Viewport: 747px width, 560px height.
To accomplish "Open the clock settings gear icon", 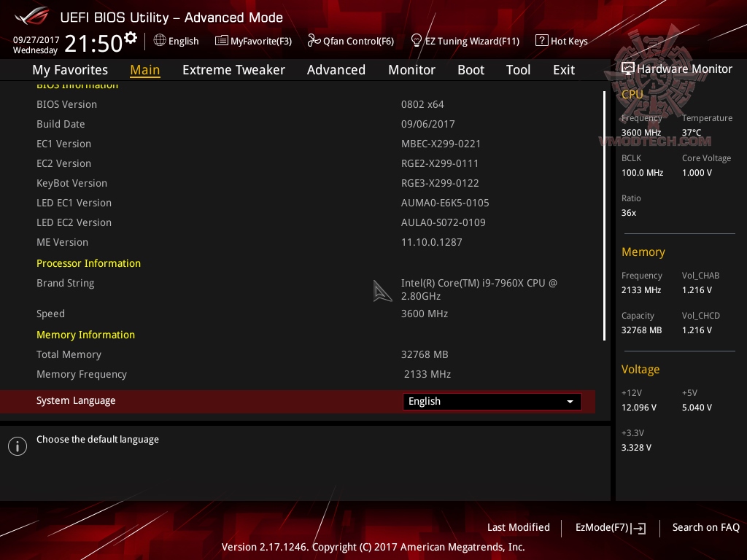I will [130, 36].
